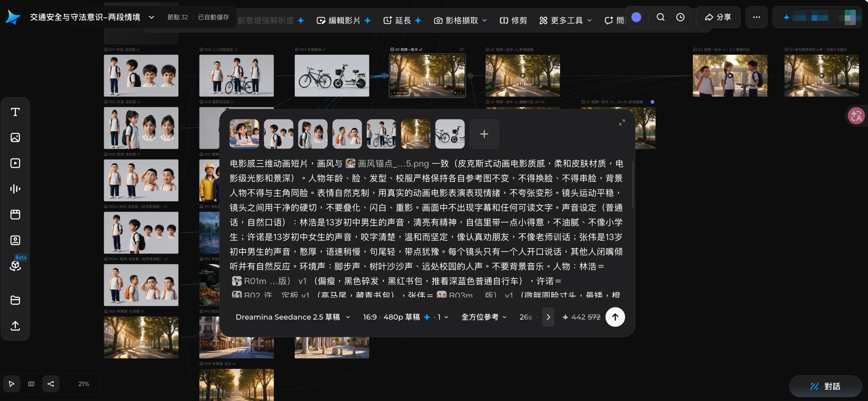Open 全方位參考 reference mode dropdown

click(x=484, y=317)
